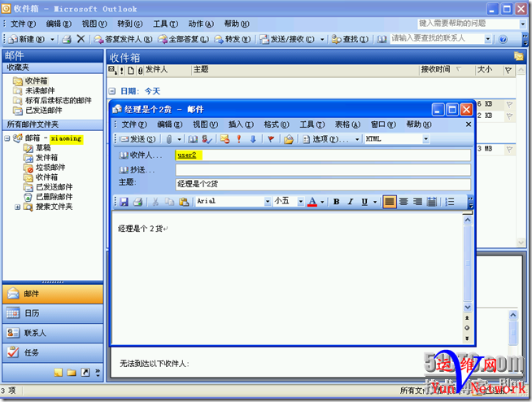Open 插入 menu in message window

tap(241, 125)
